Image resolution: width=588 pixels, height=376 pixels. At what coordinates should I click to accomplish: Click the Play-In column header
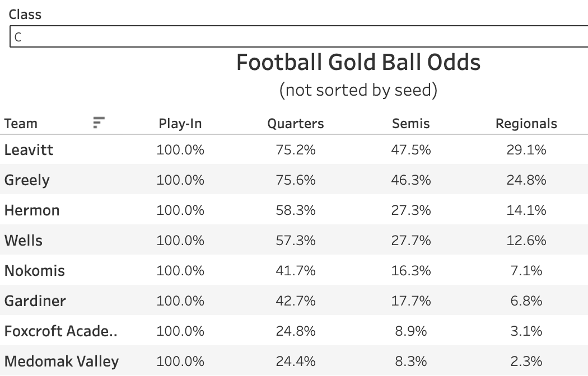[180, 124]
